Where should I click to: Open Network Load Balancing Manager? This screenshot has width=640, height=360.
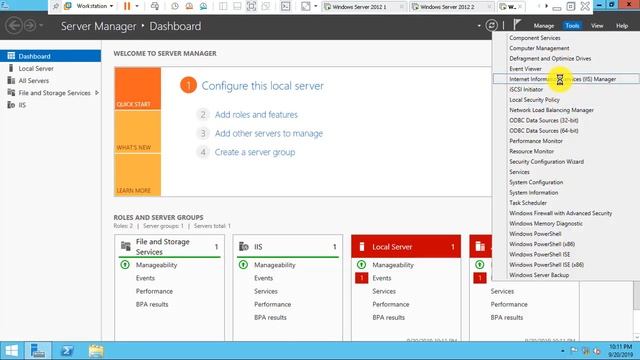551,110
